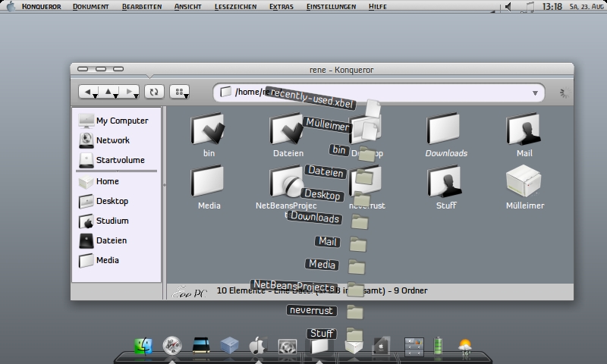Go to Home in the sidebar
Viewport: 607px width, 364px height.
[x=99, y=181]
